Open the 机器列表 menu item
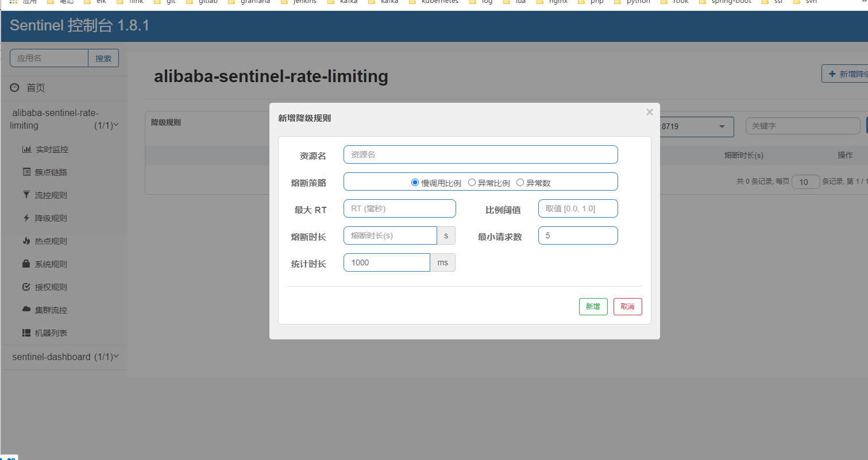868x460 pixels. (52, 333)
